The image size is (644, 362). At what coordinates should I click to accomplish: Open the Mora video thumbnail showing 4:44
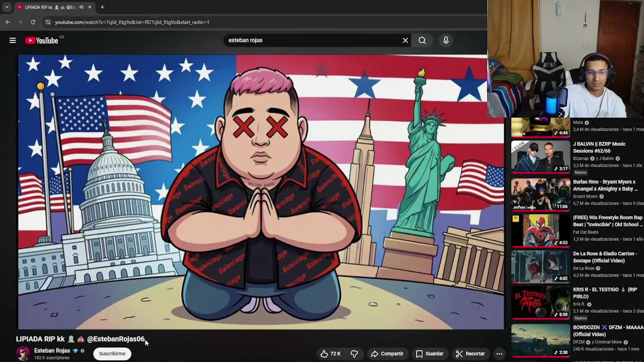[540, 128]
